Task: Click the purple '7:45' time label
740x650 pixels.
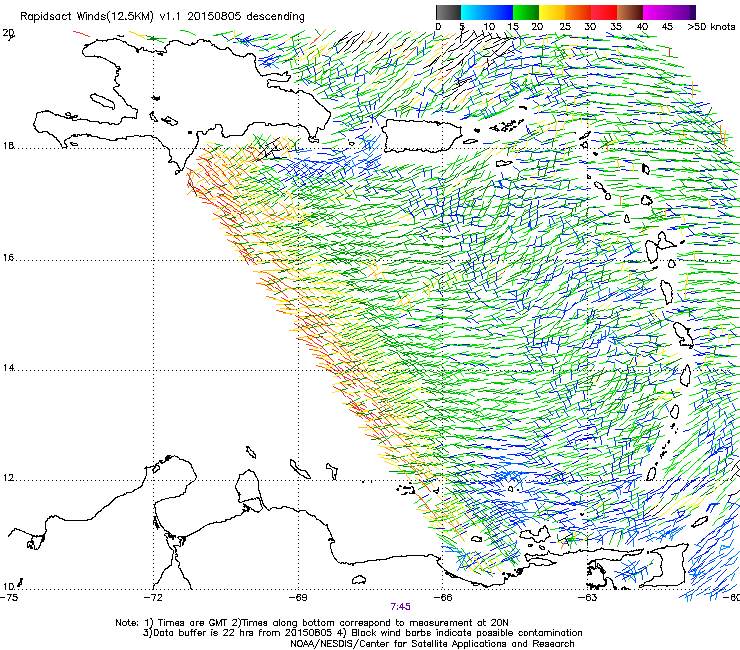Action: (400, 607)
